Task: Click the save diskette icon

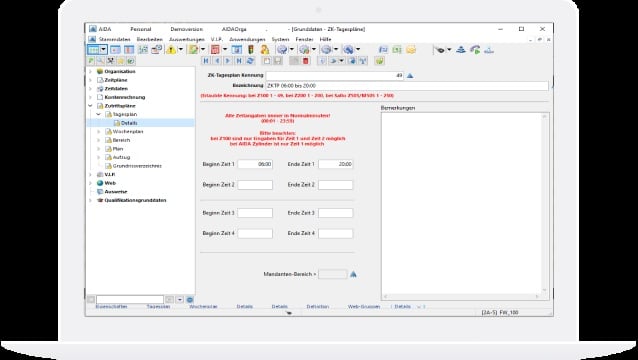Action: [x=277, y=61]
